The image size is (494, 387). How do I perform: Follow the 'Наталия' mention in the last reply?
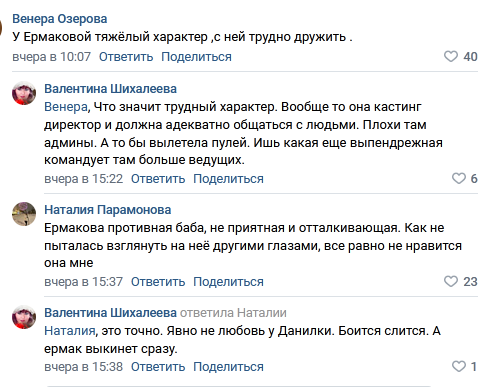tap(70, 331)
